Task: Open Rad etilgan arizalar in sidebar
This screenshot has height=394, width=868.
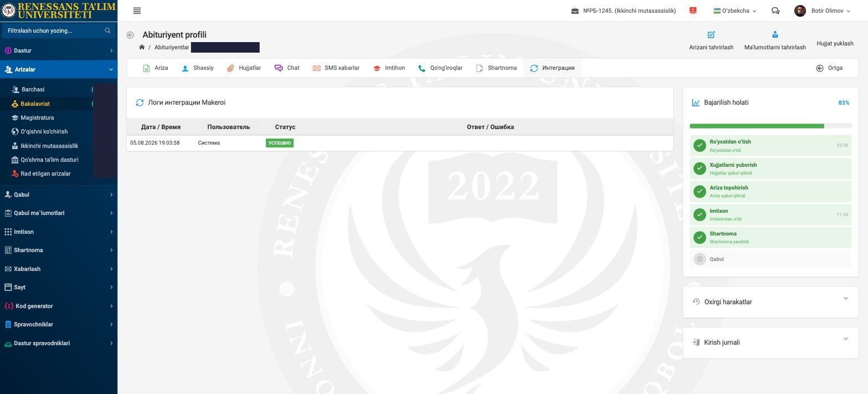Action: [46, 173]
